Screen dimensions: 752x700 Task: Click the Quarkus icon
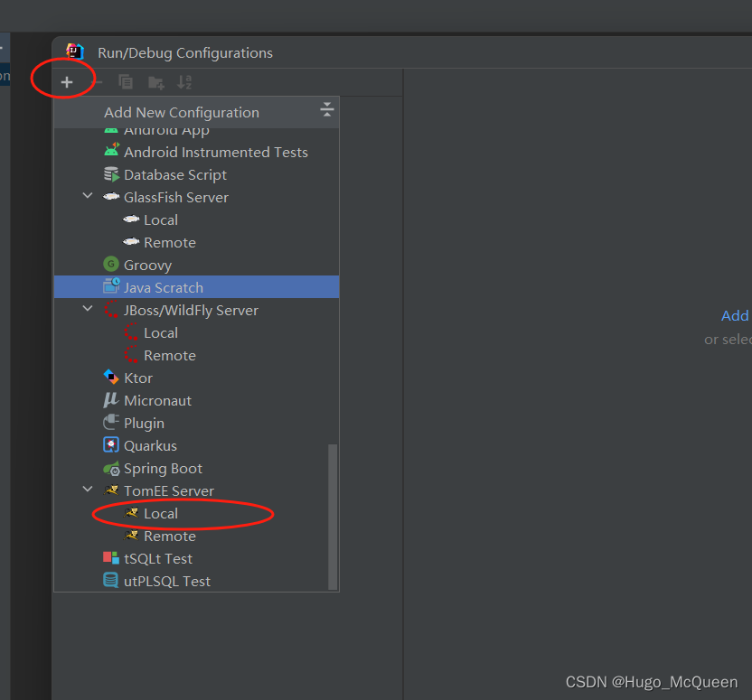111,445
